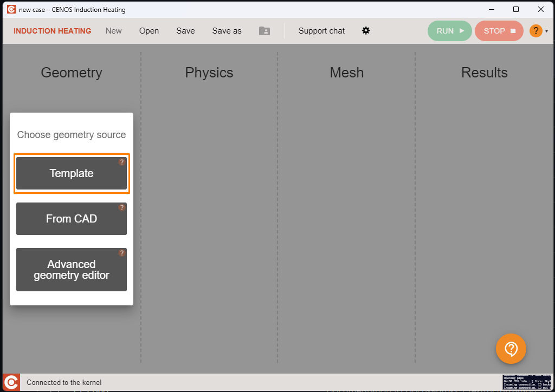Click the help question mark on Template
Screen dimensions: 555x392
(x=122, y=162)
